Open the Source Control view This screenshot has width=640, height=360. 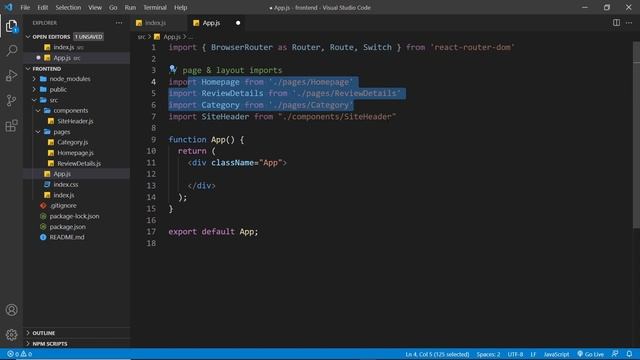(11, 100)
